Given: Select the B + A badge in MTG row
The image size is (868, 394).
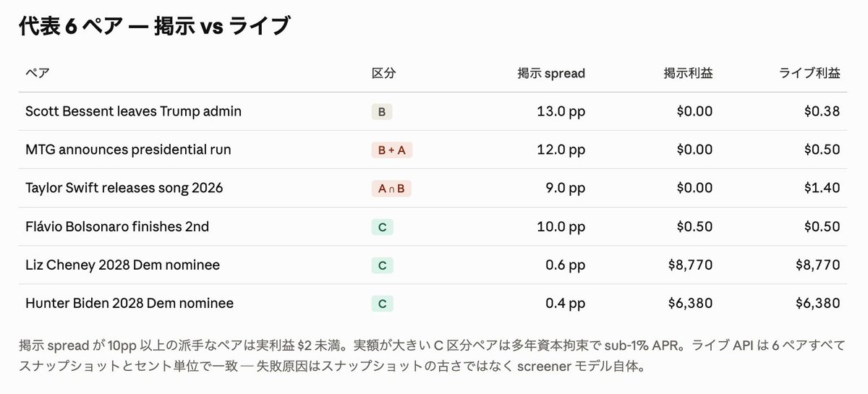Looking at the screenshot, I should coord(392,150).
